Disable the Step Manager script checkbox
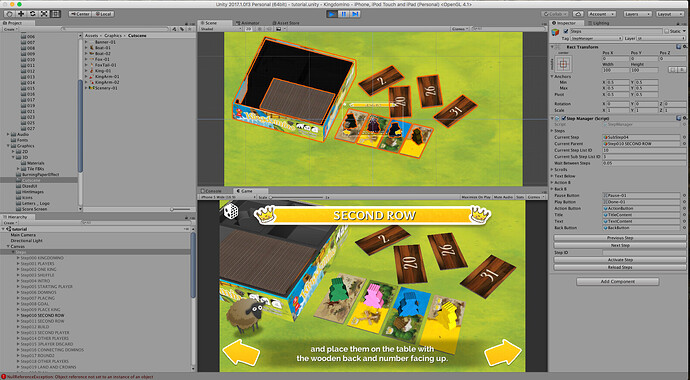The image size is (690, 380). point(564,118)
